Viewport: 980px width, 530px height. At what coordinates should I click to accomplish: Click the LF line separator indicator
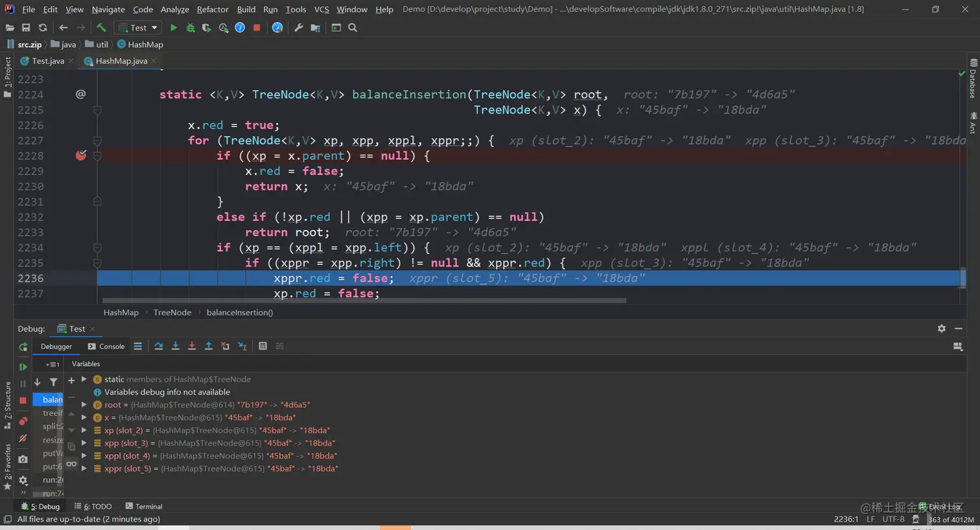(x=870, y=519)
